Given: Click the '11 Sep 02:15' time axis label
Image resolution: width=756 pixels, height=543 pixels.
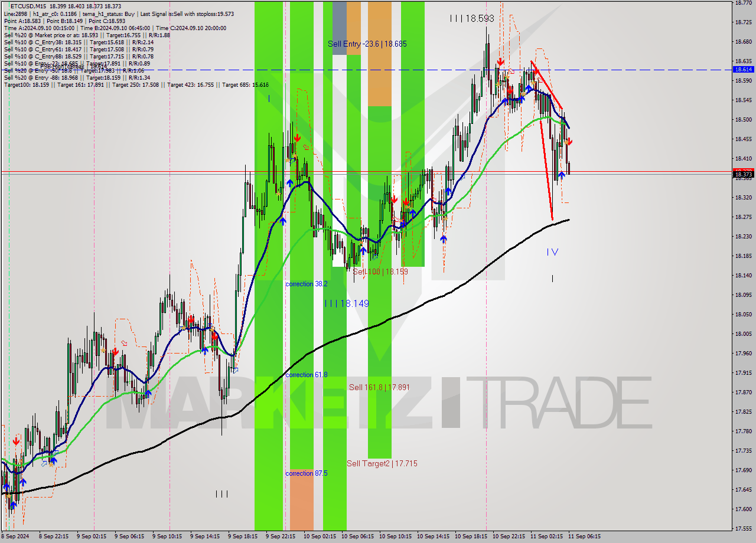Looking at the screenshot, I should tap(546, 537).
